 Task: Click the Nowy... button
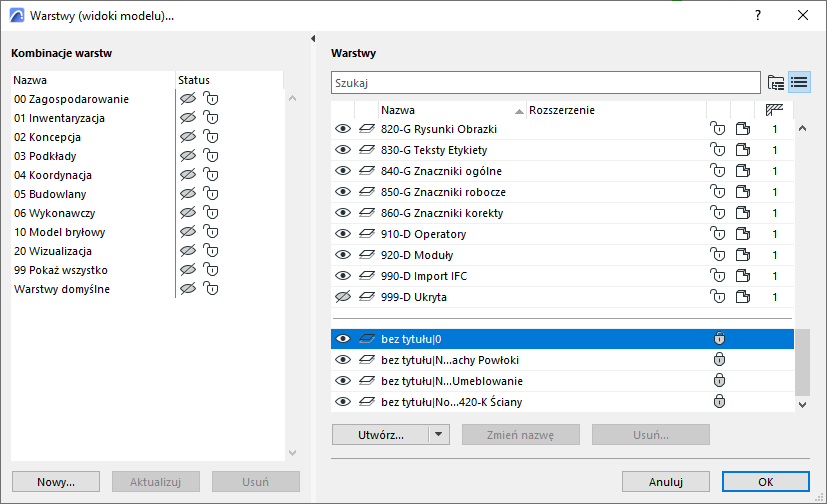pos(56,482)
